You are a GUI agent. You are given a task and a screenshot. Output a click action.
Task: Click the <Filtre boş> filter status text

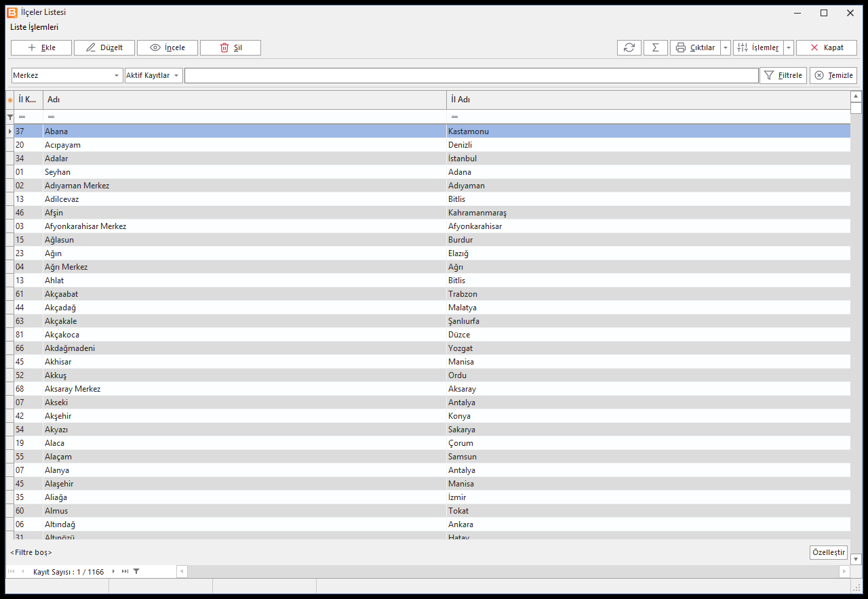(31, 553)
